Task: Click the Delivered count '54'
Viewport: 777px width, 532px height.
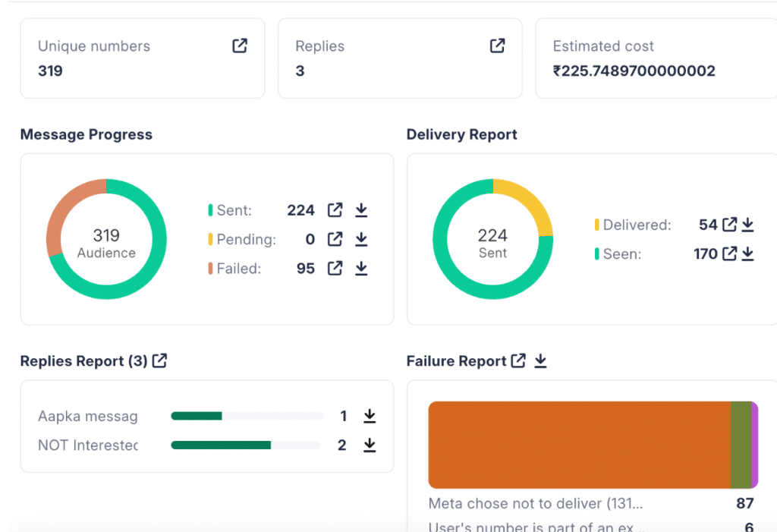Action: point(708,225)
